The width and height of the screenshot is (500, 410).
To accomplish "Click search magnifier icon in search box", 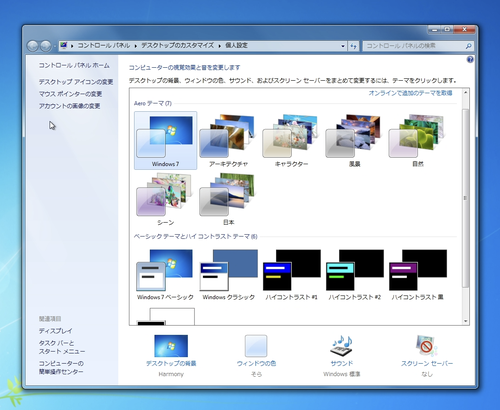I will click(x=468, y=46).
